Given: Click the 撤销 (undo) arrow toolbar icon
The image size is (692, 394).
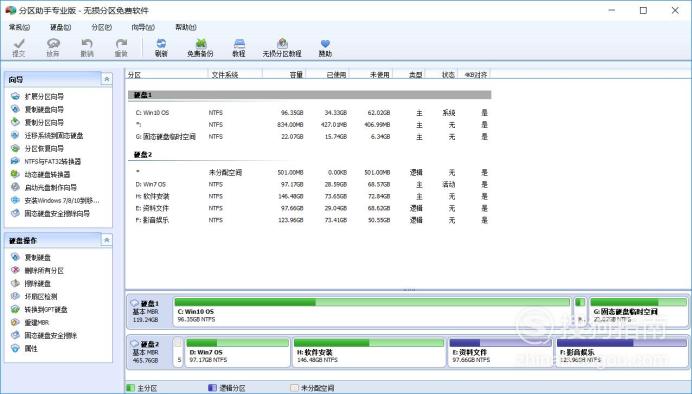Looking at the screenshot, I should click(x=87, y=48).
